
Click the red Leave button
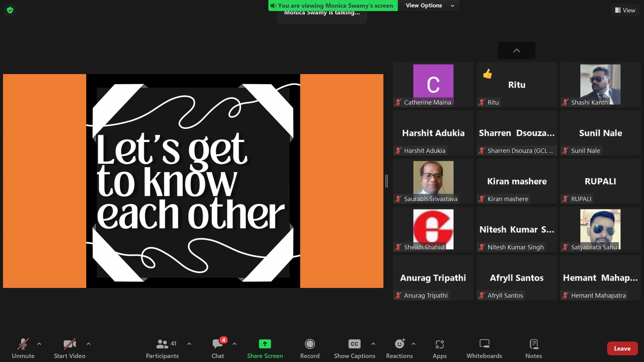pos(622,349)
